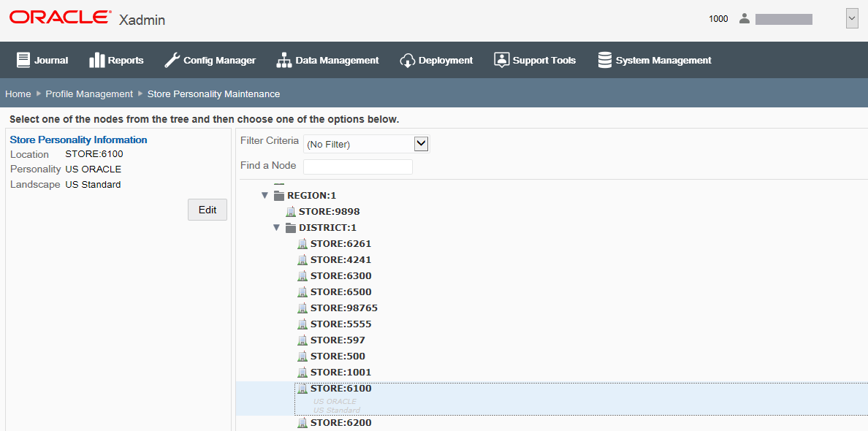Click the Config Manager wrench icon

click(x=172, y=60)
